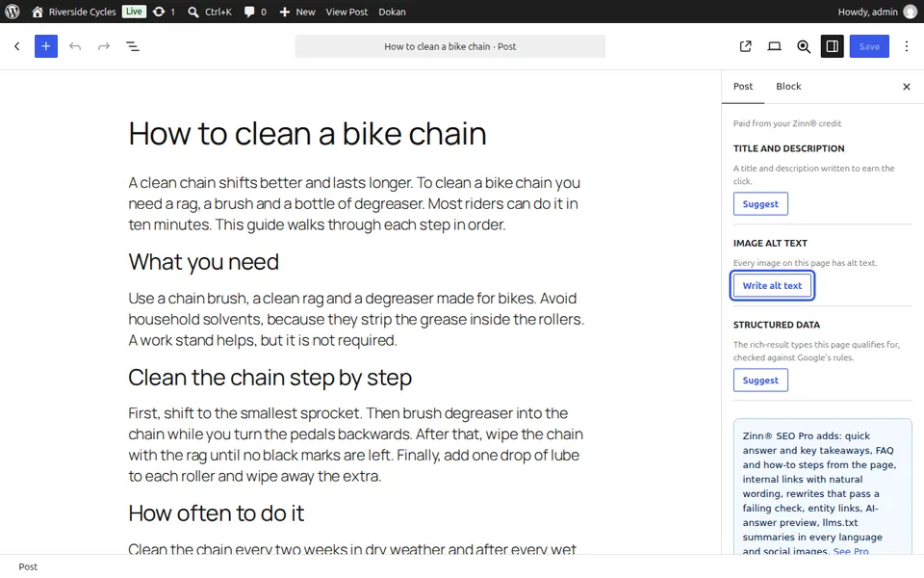Screen dimensions: 924x578
Task: Close the settings sidebar
Action: (x=907, y=87)
